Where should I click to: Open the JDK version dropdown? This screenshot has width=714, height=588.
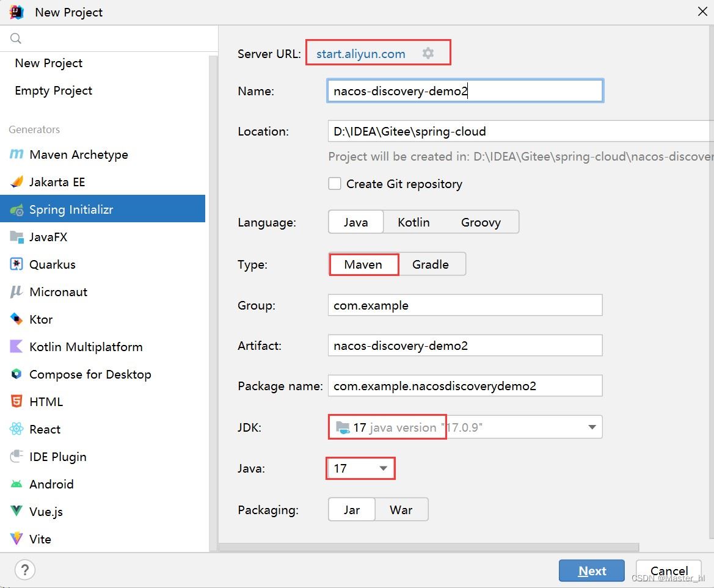point(591,427)
